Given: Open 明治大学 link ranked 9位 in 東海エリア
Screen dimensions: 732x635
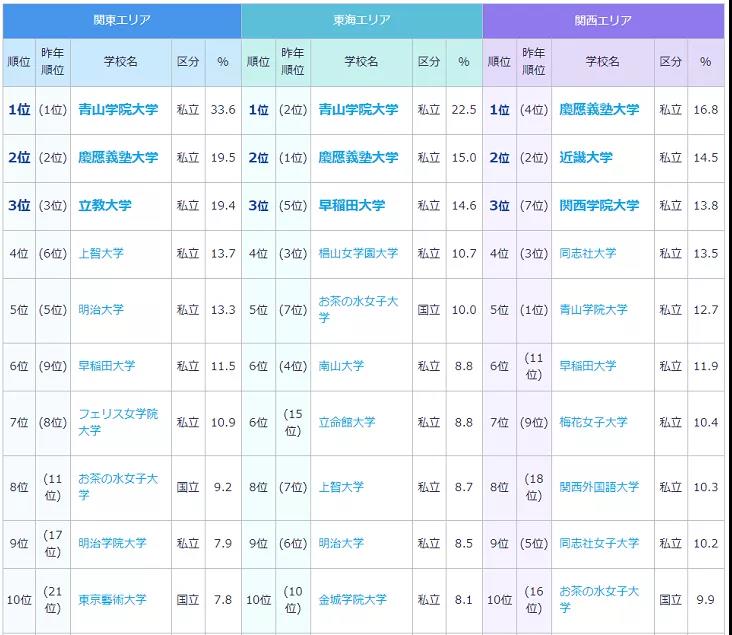Looking at the screenshot, I should pos(341,543).
